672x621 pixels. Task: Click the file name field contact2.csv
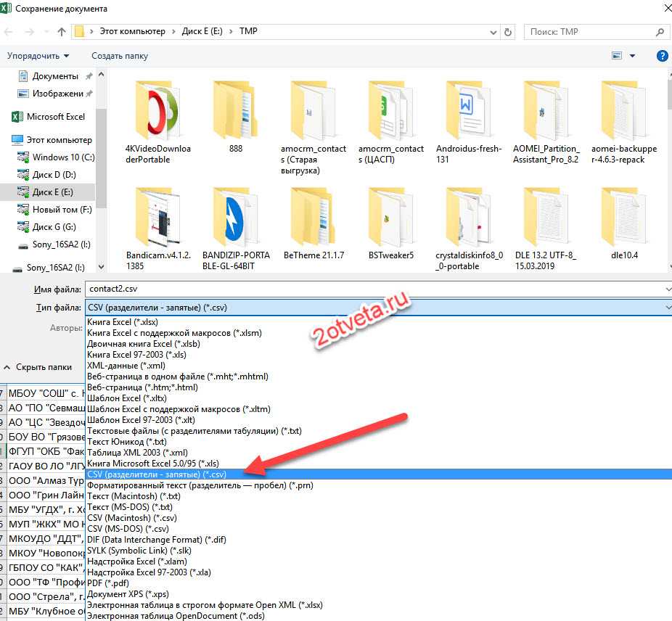point(378,289)
